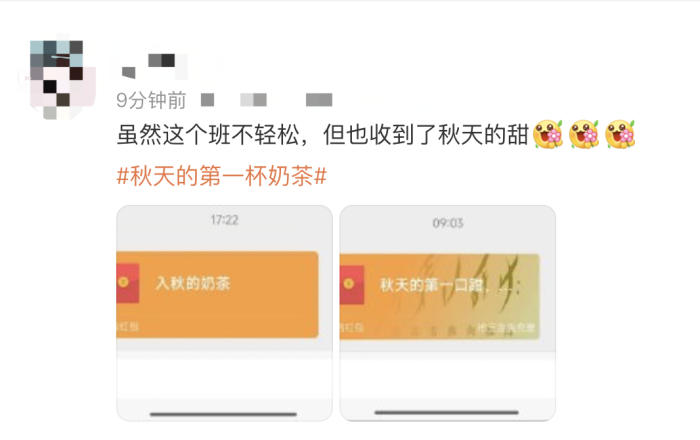The height and width of the screenshot is (440, 700).
Task: Click the second flower smiley emoji
Action: coord(584,134)
